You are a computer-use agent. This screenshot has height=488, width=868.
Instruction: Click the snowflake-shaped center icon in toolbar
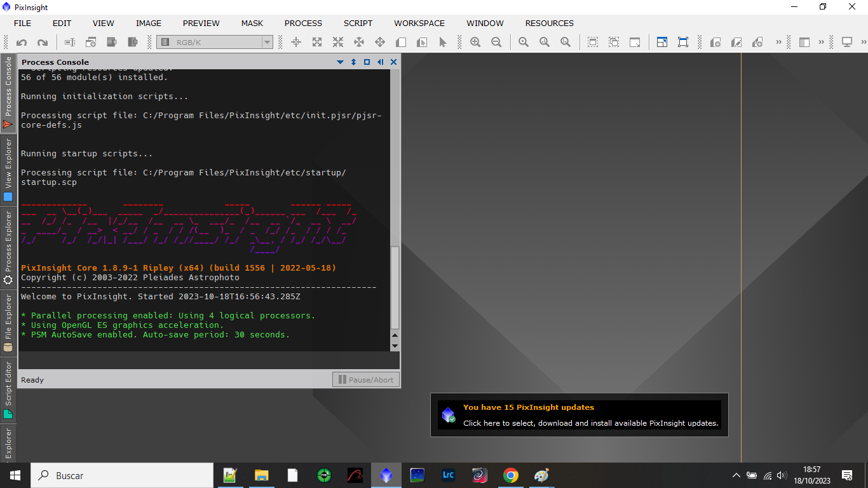pos(359,43)
